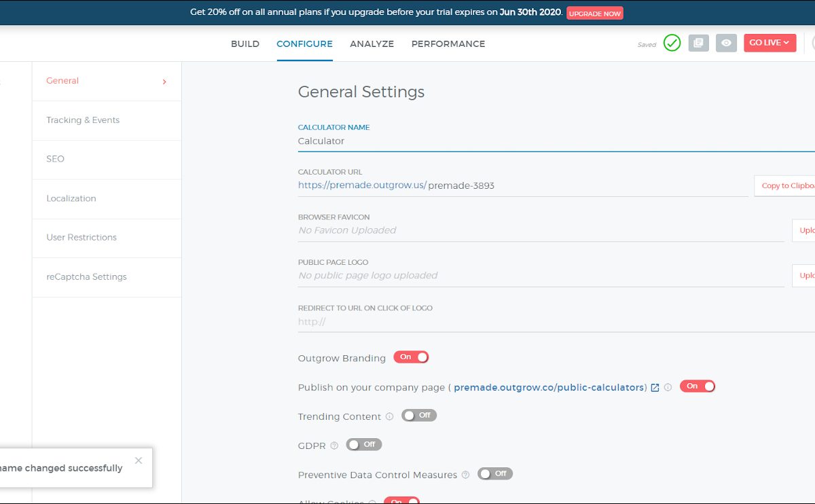815x504 pixels.
Task: Click the green saved checkmark icon
Action: [672, 43]
